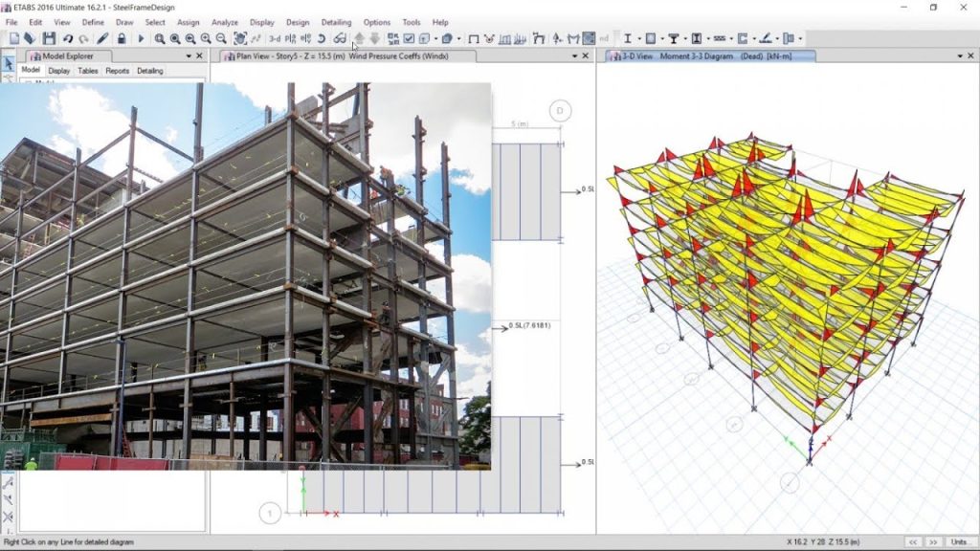Toggle object shrink display icon
Viewport: 980px width, 551px height.
click(391, 36)
